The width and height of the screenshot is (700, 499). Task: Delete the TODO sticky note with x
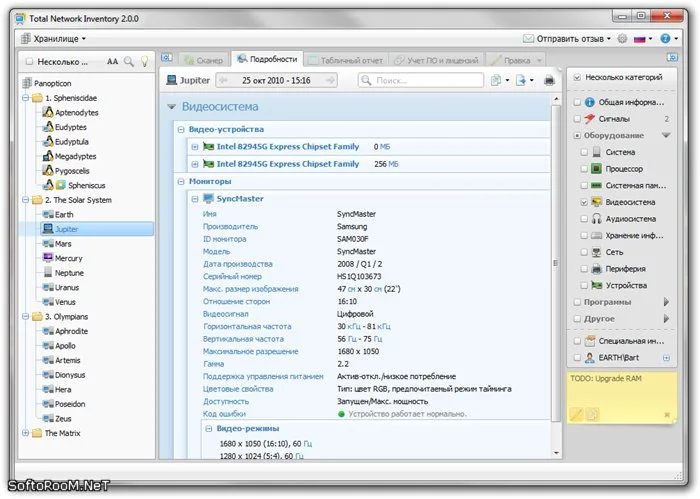(x=667, y=415)
